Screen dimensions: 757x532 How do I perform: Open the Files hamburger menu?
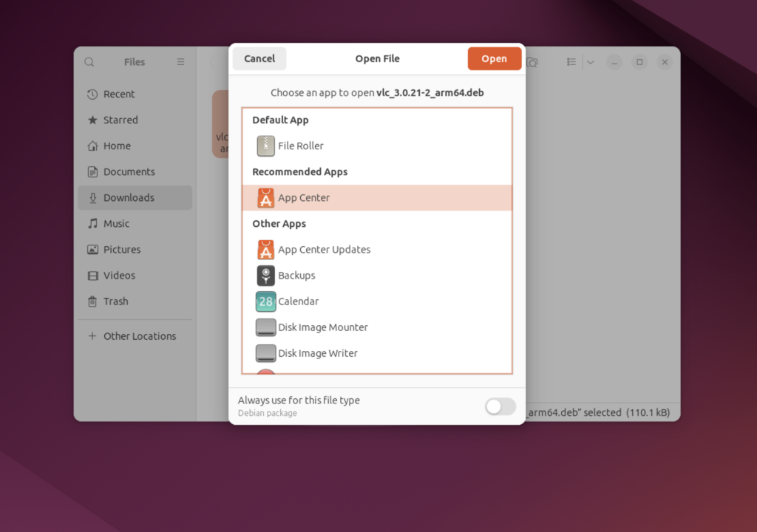pos(180,62)
